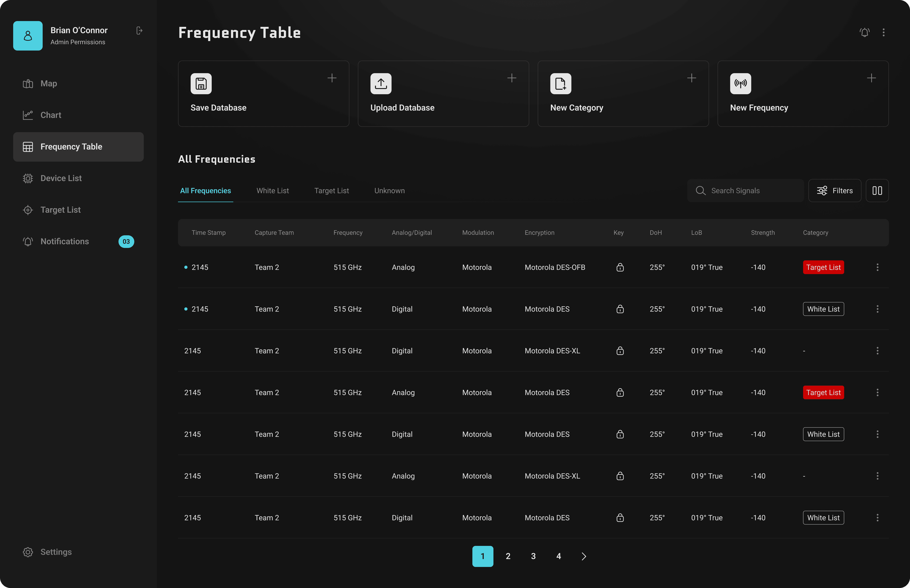
Task: Click the Upload Database upload icon
Action: coord(381,84)
